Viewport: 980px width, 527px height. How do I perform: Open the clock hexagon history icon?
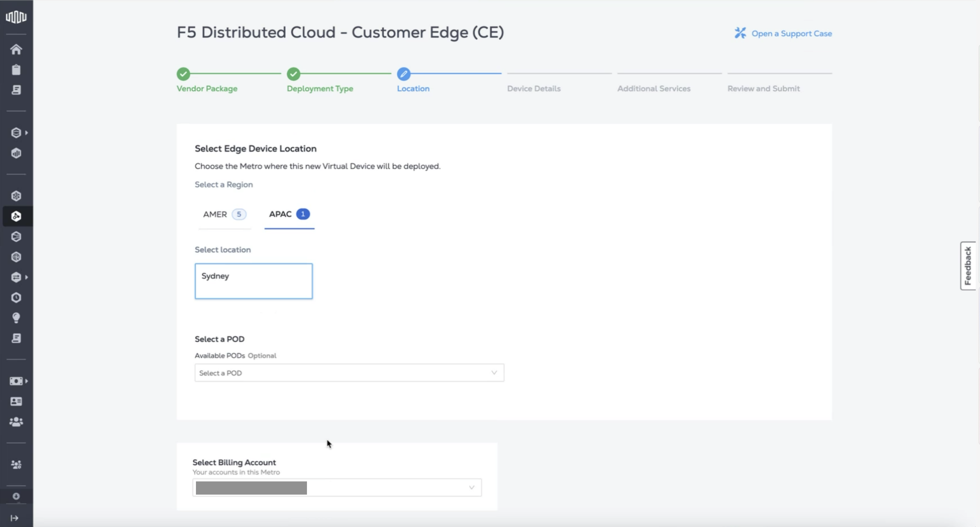coord(16,297)
